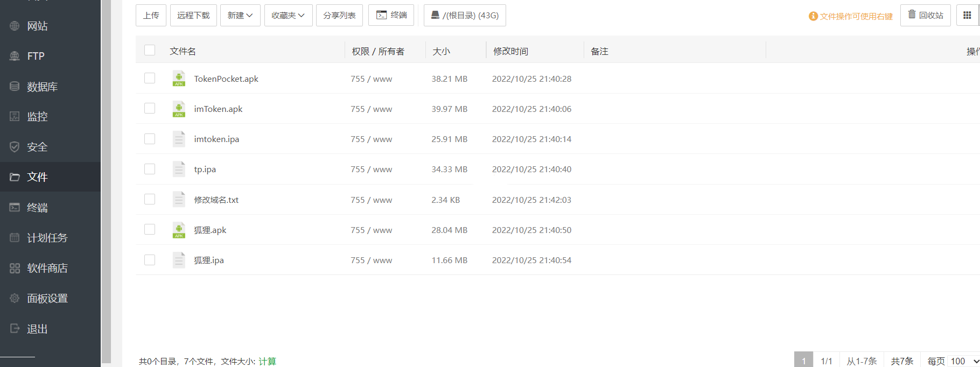Check the TokenPocket.apk checkbox
The height and width of the screenshot is (367, 980).
(150, 78)
